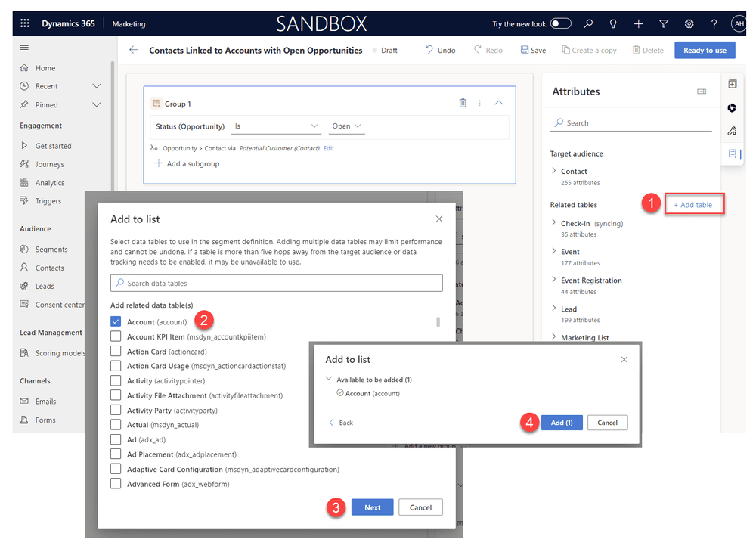The width and height of the screenshot is (756, 555).
Task: Click the Copilot icon on the right rail
Action: coord(731,108)
